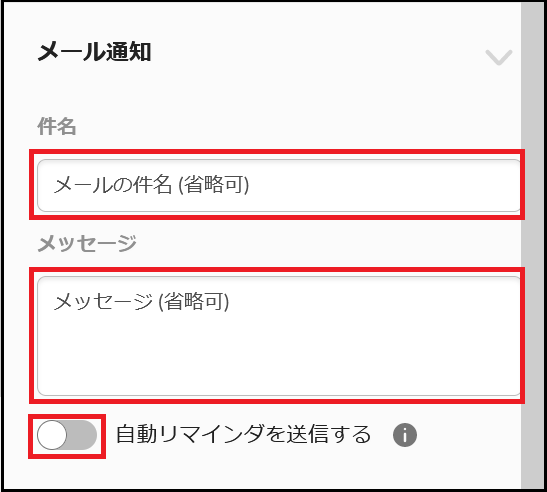Image resolution: width=547 pixels, height=492 pixels.
Task: Collapse the メール通知 section with the chevron
Action: (x=499, y=57)
